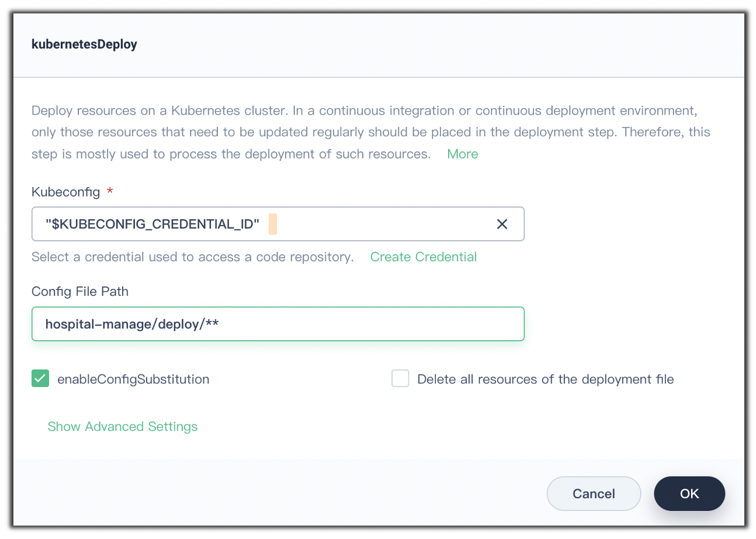Expand Show Advanced Settings

123,427
